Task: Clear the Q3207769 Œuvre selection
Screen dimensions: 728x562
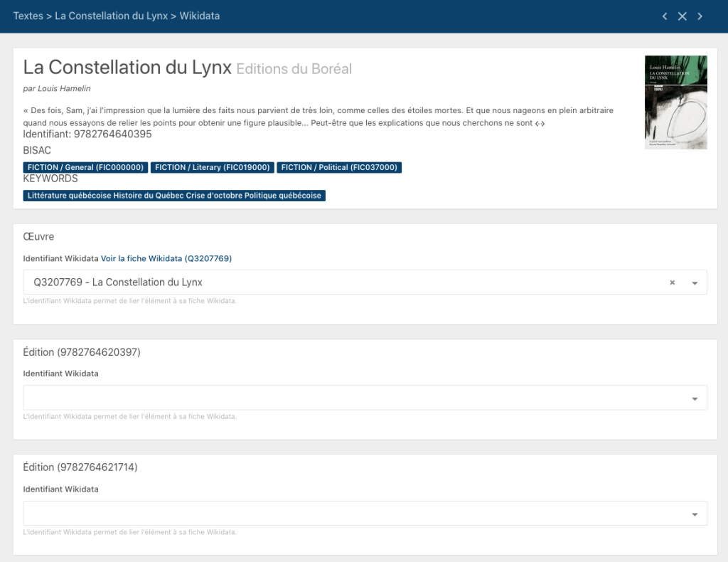Action: pyautogui.click(x=672, y=282)
